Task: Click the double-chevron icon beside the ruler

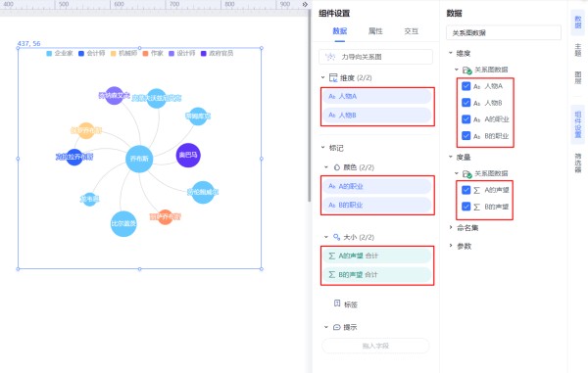Action: (305, 5)
